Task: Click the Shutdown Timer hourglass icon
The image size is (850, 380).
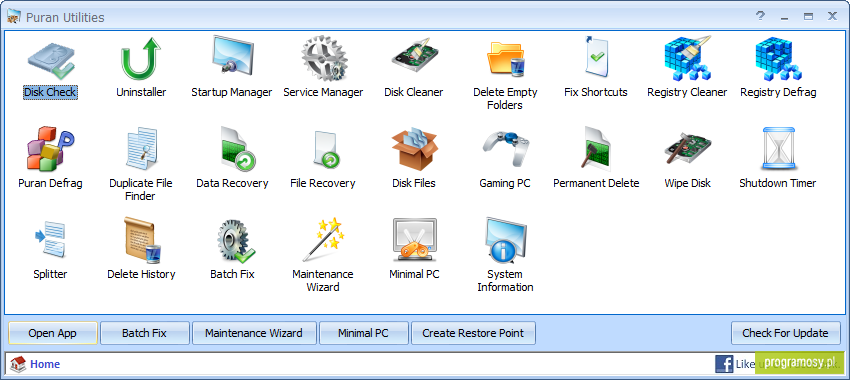Action: [x=778, y=149]
